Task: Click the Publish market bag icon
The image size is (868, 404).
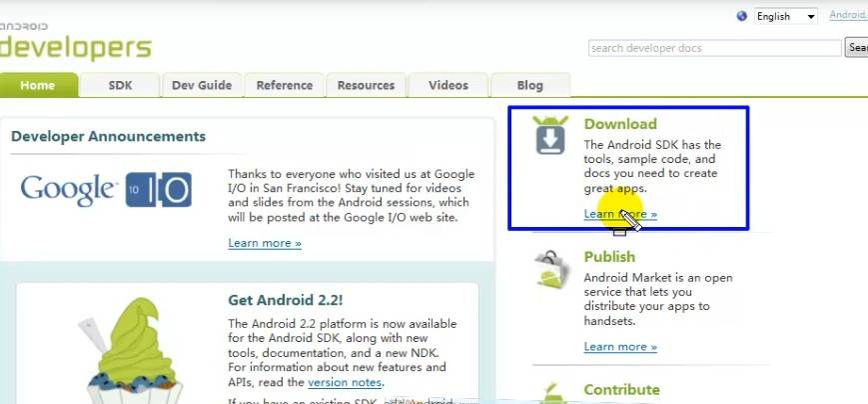Action: pyautogui.click(x=551, y=269)
